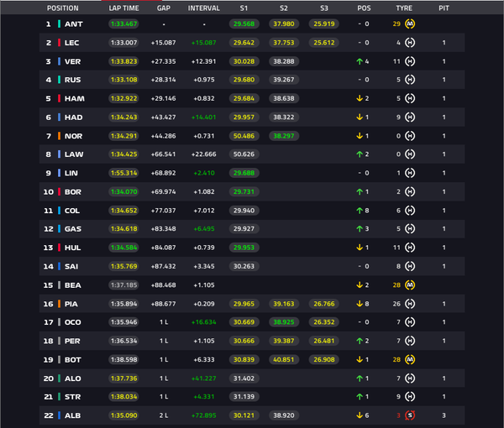
Task: Click ALB's red soft tyre icon
Action: click(x=410, y=415)
